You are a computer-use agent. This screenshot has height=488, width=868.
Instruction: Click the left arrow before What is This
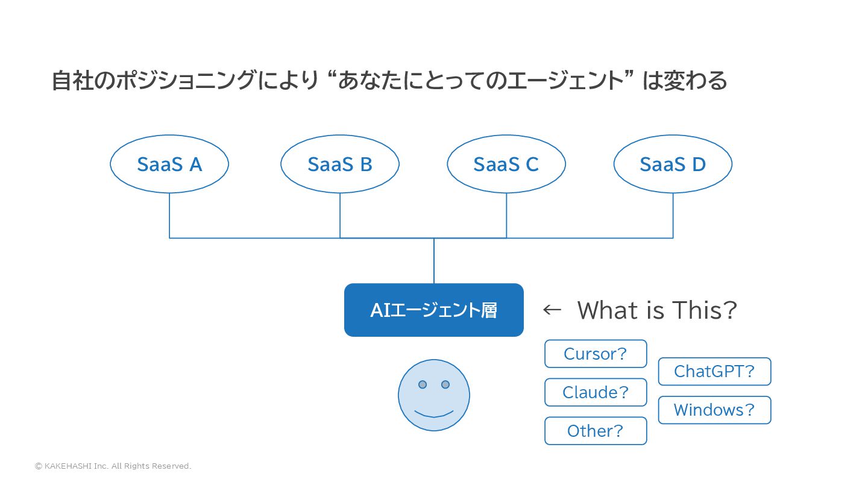tap(552, 310)
